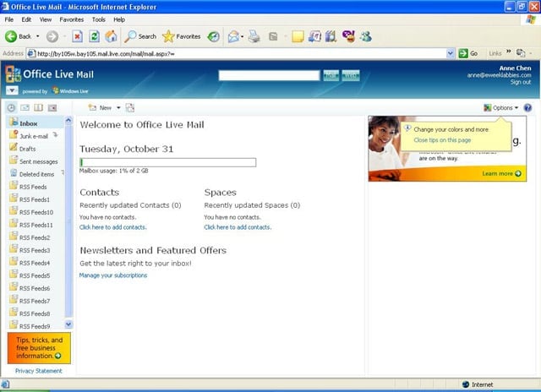Open the Contacts book icon above folders
541x392 pixels.
tap(38, 108)
